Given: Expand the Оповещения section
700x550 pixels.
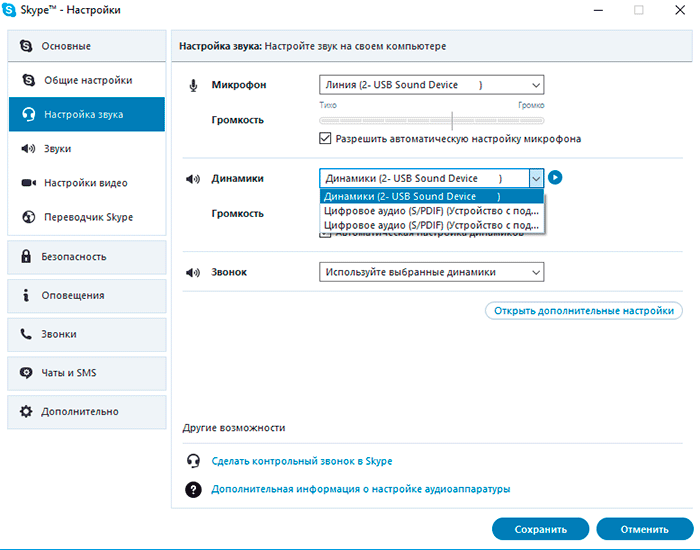Looking at the screenshot, I should [87, 296].
